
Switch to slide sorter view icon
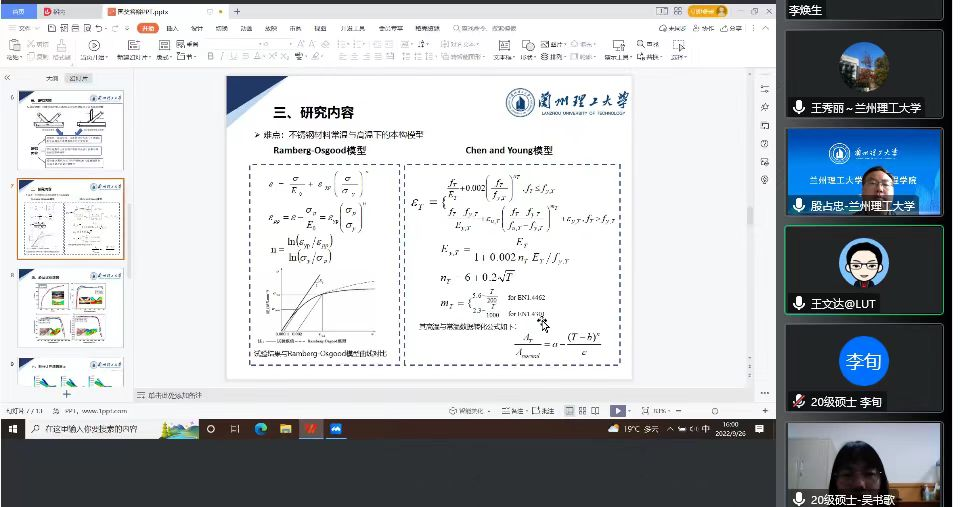[582, 410]
